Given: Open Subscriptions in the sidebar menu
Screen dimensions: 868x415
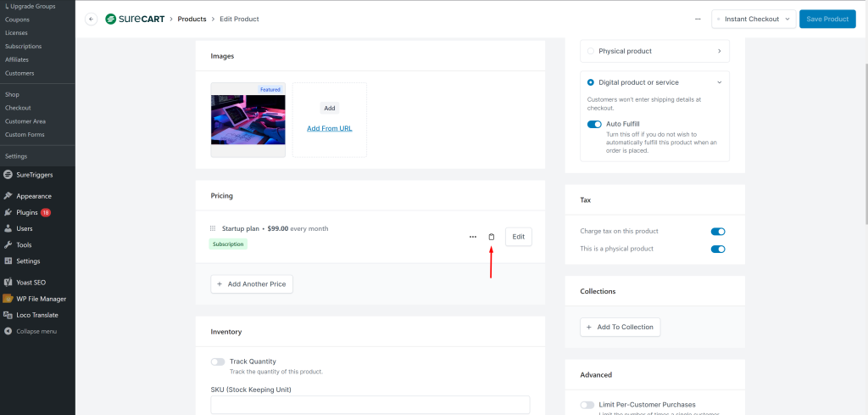Looking at the screenshot, I should [x=22, y=46].
